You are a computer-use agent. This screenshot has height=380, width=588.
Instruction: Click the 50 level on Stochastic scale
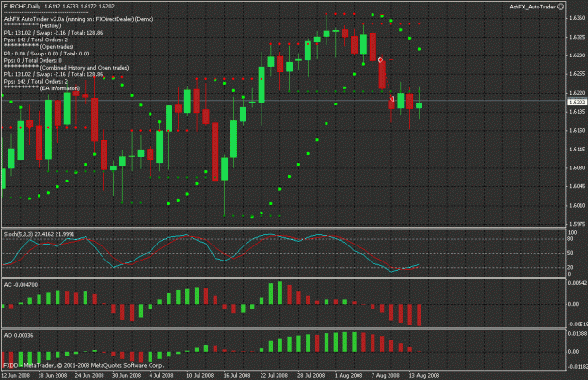pyautogui.click(x=571, y=253)
